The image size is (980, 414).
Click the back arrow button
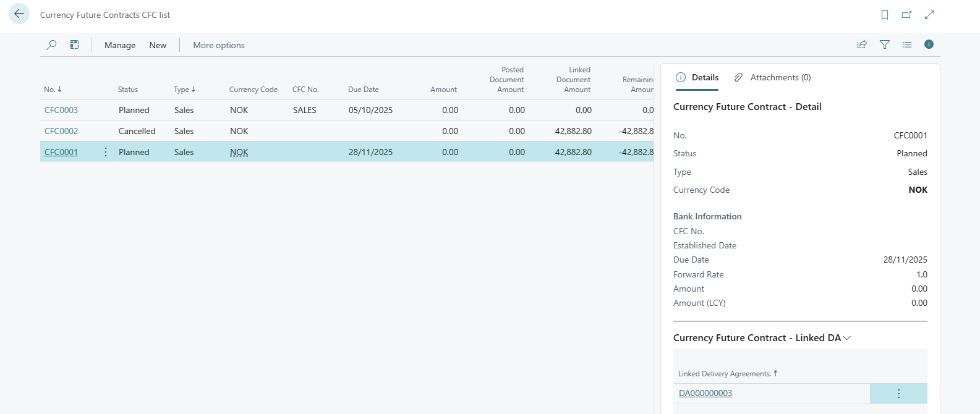click(x=19, y=14)
